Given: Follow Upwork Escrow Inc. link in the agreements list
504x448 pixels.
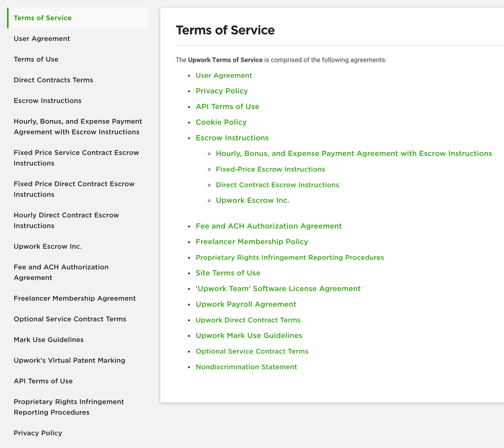Looking at the screenshot, I should (x=253, y=200).
